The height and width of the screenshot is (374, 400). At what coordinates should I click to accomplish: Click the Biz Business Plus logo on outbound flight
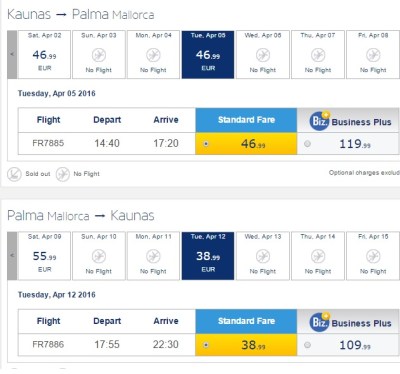(x=320, y=121)
